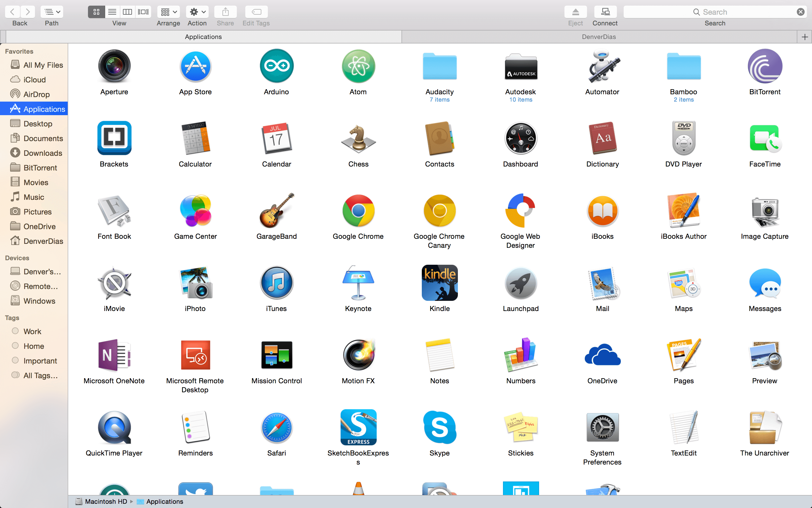Select the BitTorrent application icon
Screen dimensions: 812x508
765,66
